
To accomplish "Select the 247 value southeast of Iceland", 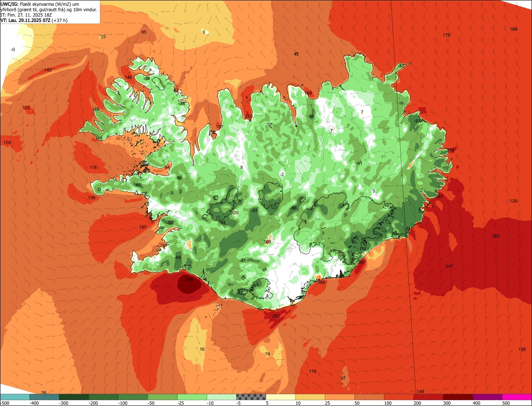I will [x=449, y=266].
